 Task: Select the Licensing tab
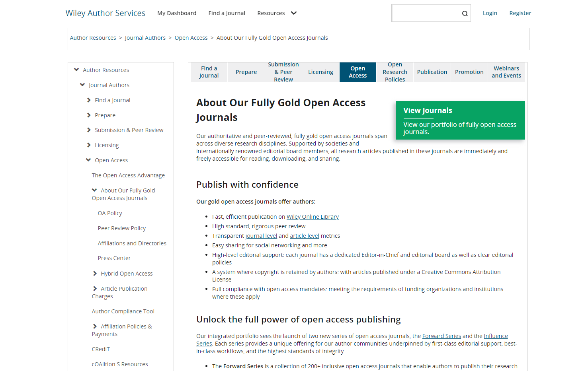pos(320,72)
